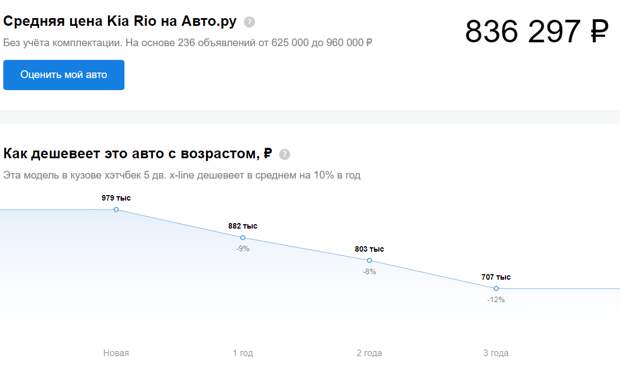Screen dimensions: 620x372
Task: Select the 979 тыс chart data point
Action: (116, 210)
